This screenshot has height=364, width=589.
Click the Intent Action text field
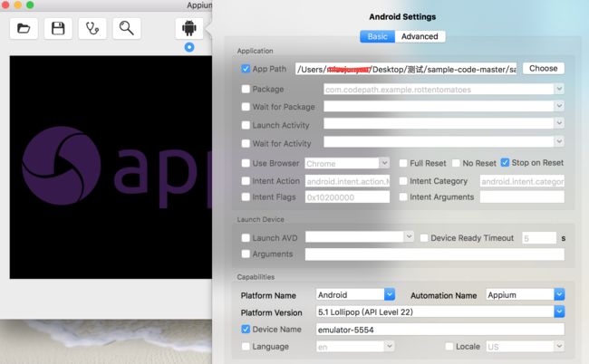pos(347,181)
